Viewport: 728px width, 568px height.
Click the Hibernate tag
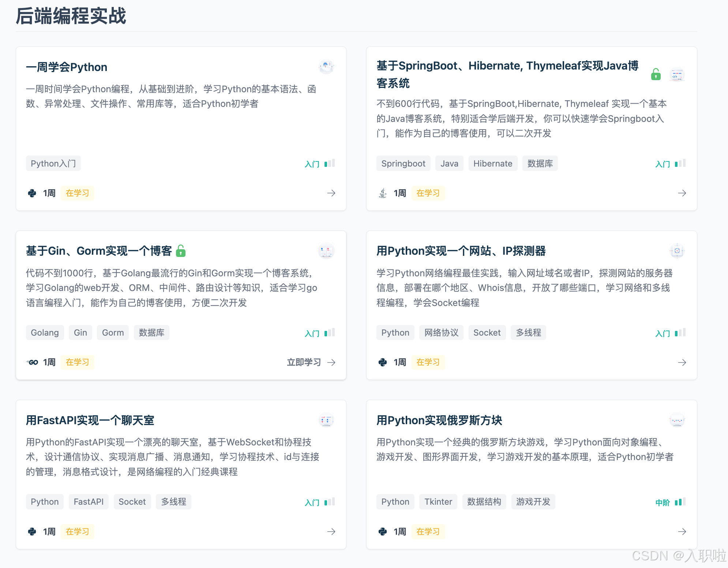(493, 163)
